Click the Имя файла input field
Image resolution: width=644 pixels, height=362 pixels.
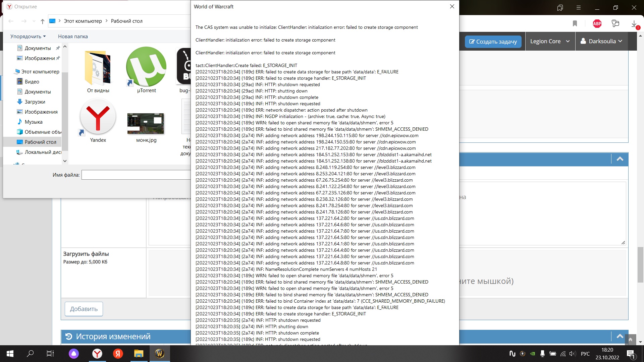(136, 175)
